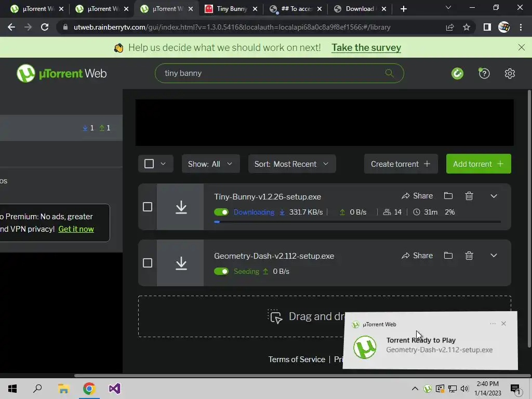Viewport: 532px width, 399px height.
Task: Open Windows Start menu
Action: click(12, 389)
